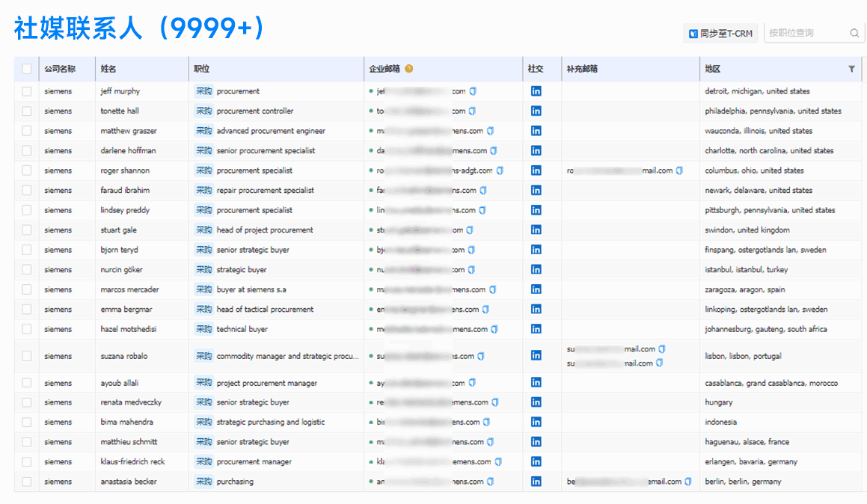Open LinkedIn profile for suzana robalo
Screen dimensions: 867x504
(x=536, y=356)
